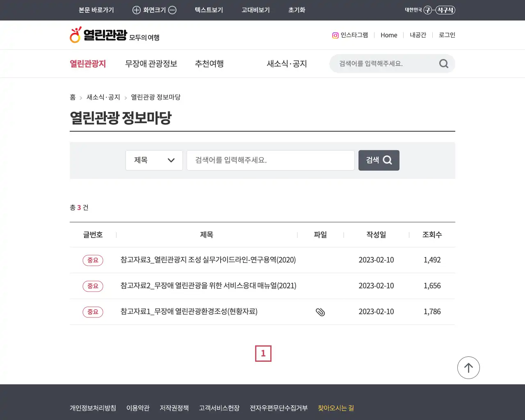
Task: Open the 무장애 관광정보 menu
Action: click(x=151, y=64)
